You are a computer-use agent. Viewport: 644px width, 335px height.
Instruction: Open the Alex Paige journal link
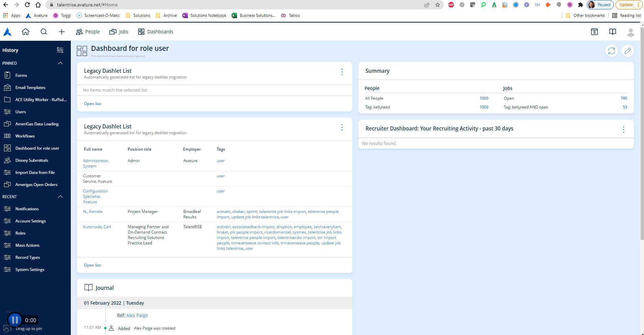(x=137, y=315)
